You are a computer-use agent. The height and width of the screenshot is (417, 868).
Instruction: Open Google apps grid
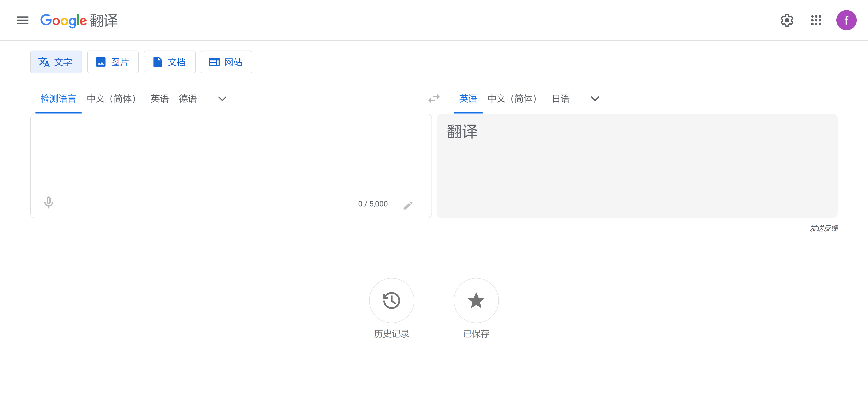click(x=816, y=20)
